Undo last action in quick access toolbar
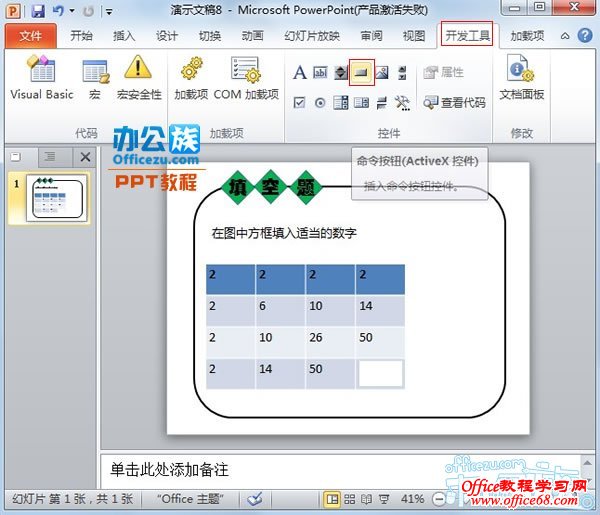 [x=58, y=11]
